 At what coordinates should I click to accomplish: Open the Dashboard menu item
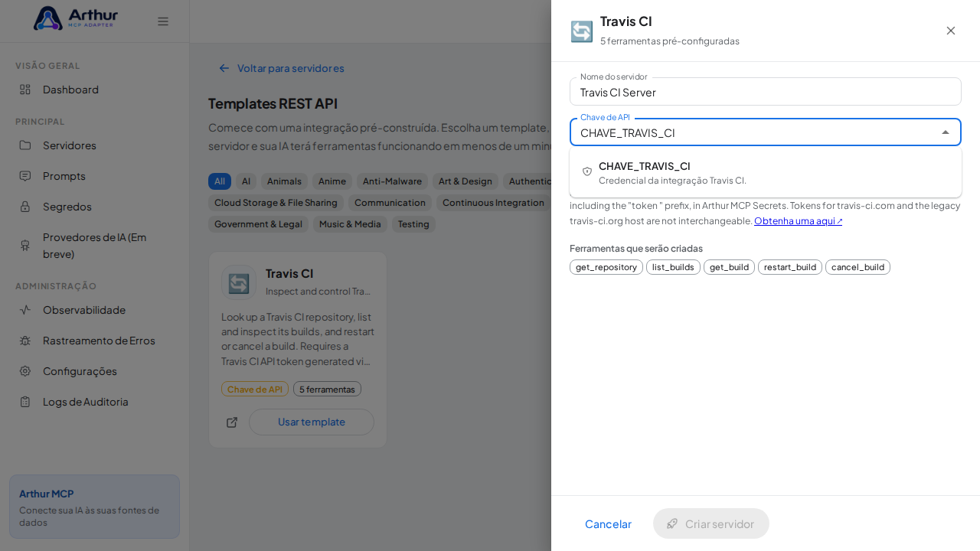(x=95, y=90)
